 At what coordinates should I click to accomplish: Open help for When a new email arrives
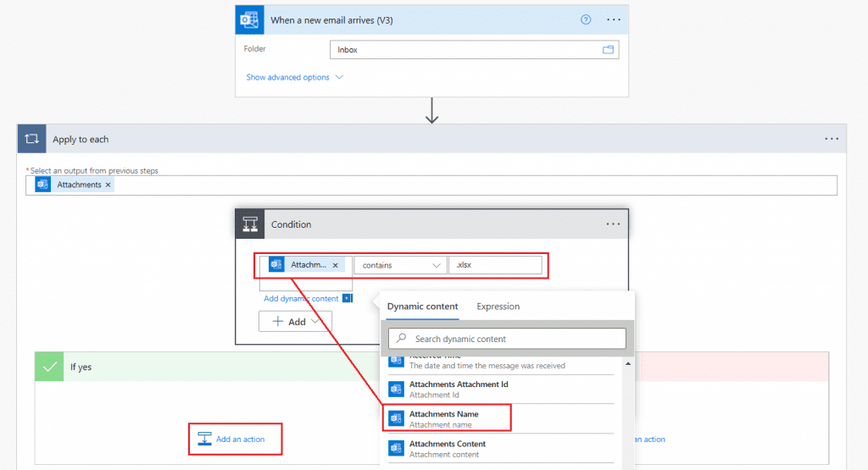[x=586, y=20]
